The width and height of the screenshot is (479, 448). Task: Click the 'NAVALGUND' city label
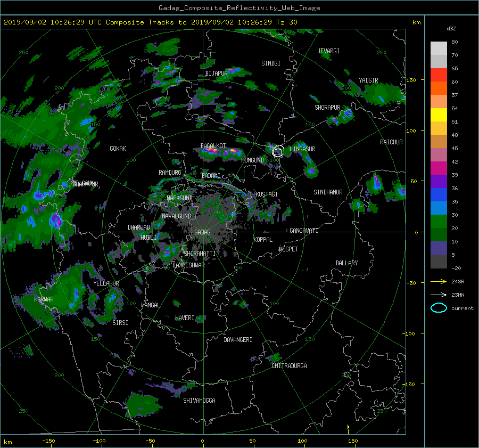tap(176, 216)
